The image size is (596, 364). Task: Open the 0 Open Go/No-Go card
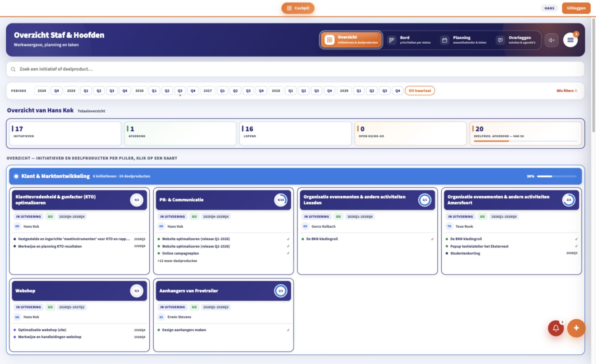pos(410,133)
